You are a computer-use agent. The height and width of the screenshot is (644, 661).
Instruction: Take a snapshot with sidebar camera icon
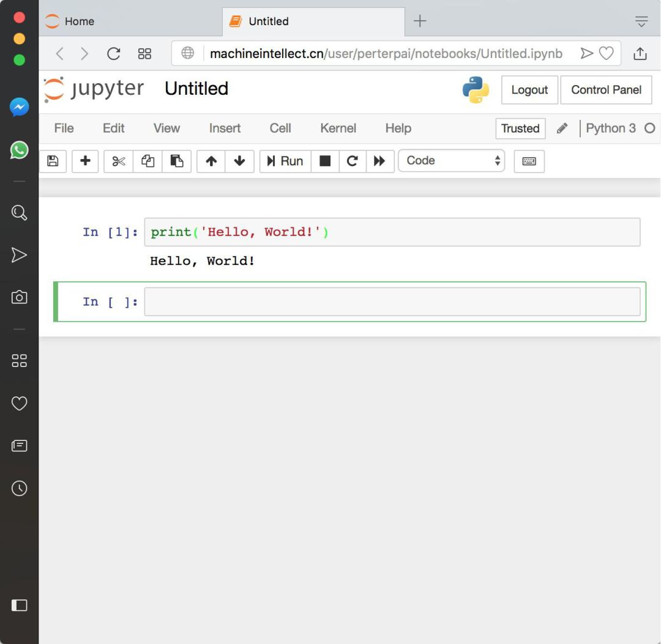[x=20, y=297]
